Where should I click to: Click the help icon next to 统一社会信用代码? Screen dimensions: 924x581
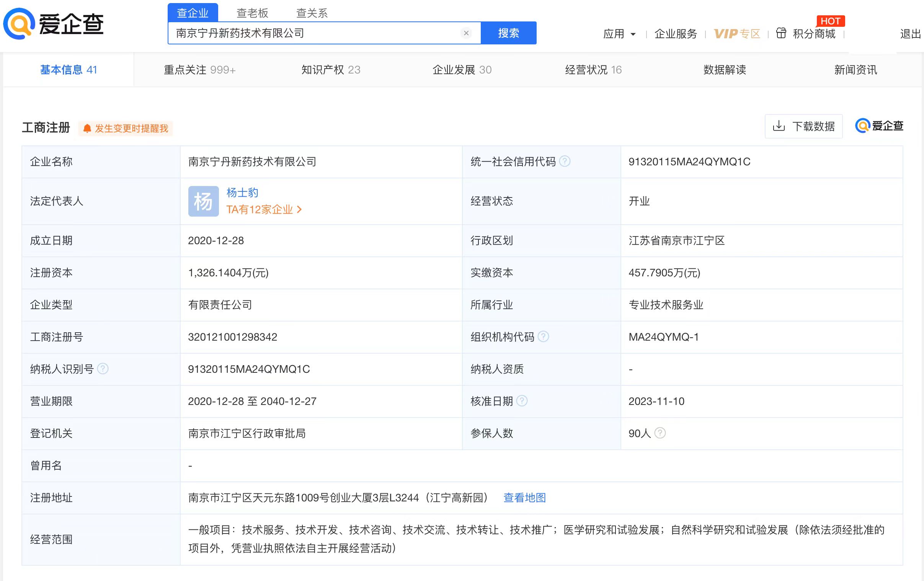(565, 162)
